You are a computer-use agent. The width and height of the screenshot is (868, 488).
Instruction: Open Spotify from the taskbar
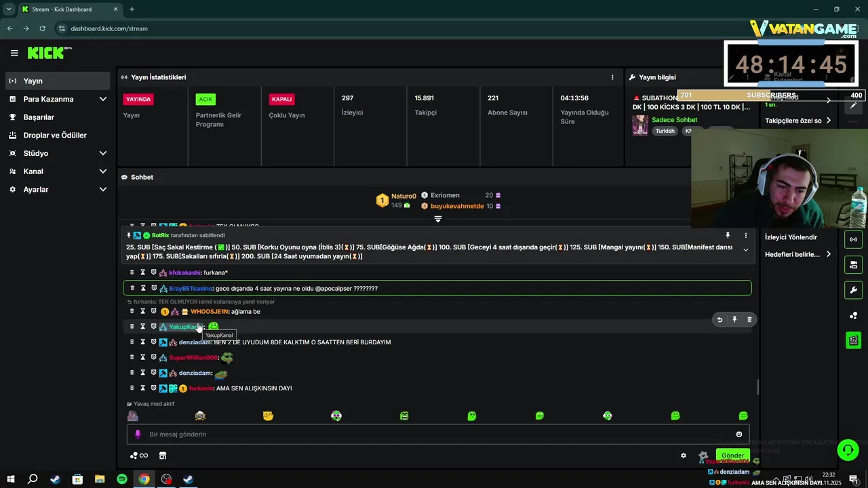[x=122, y=479]
